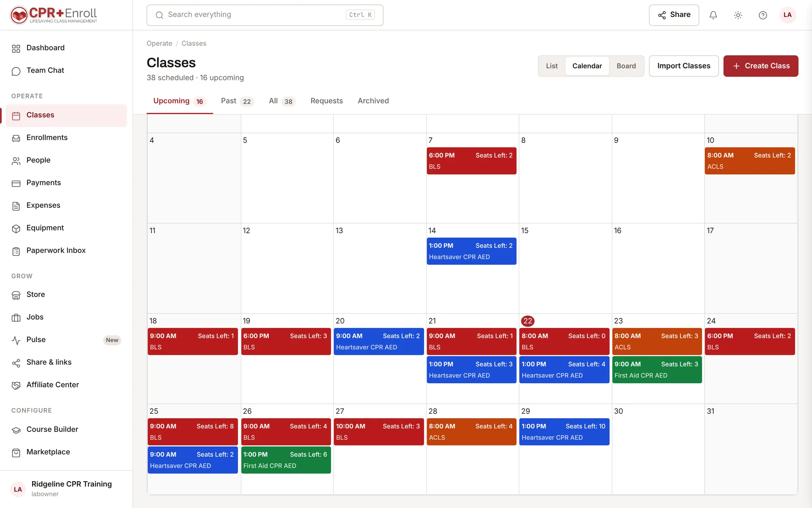Screen dimensions: 812x508
Task: Click the Store shop icon
Action: coord(16,295)
